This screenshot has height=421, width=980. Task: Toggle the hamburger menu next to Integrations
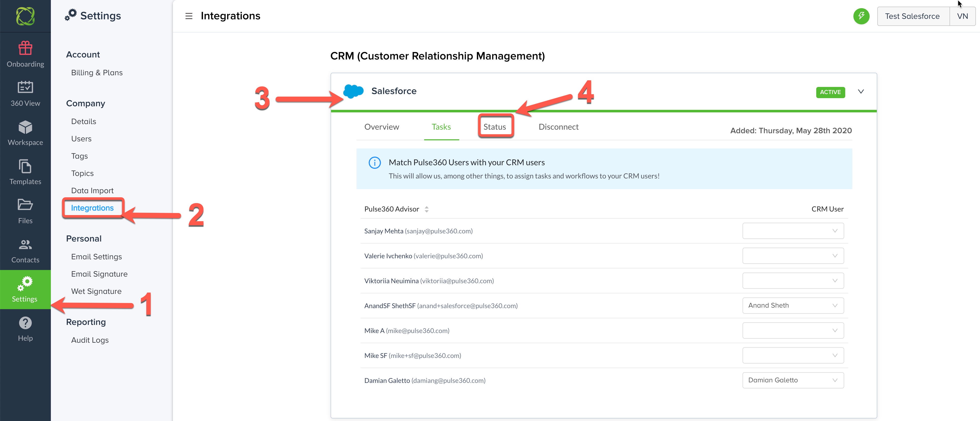click(x=189, y=16)
